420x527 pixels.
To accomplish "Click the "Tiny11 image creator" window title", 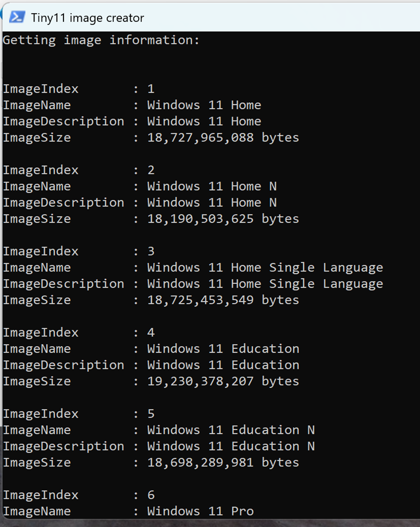I will (x=87, y=18).
